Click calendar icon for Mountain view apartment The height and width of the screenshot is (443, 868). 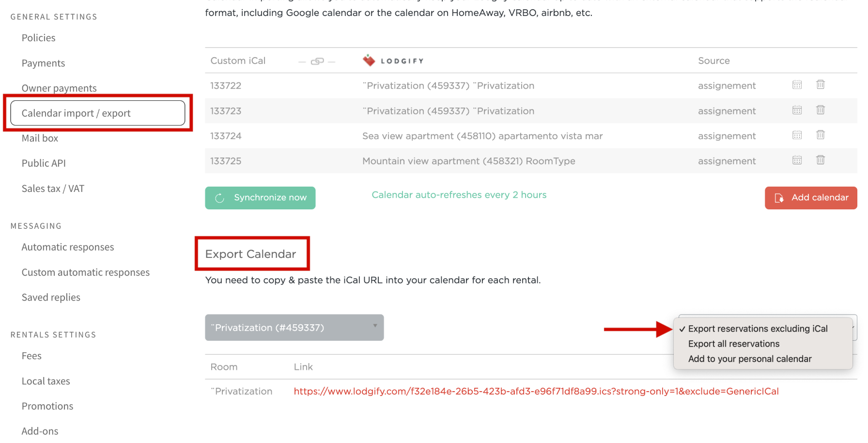pyautogui.click(x=797, y=160)
